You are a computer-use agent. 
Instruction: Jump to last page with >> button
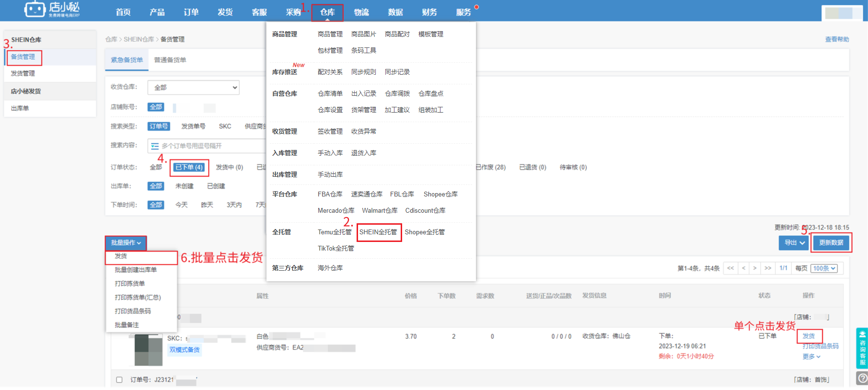(x=768, y=268)
